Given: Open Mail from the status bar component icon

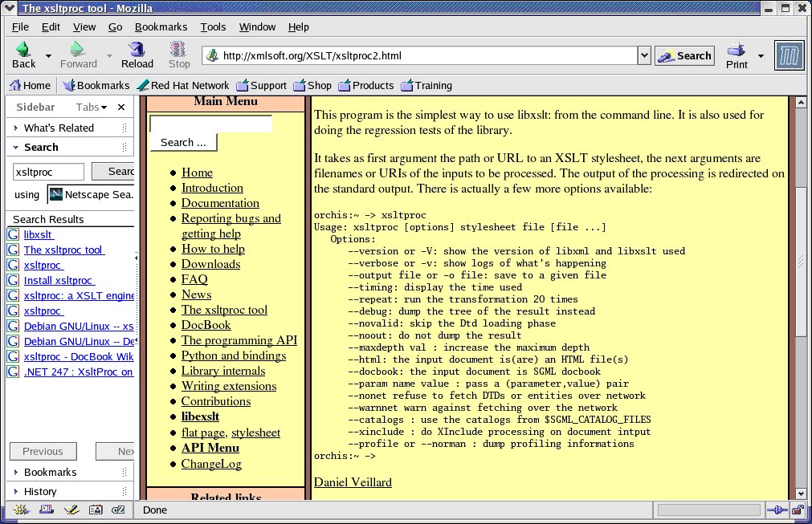Looking at the screenshot, I should tap(46, 510).
